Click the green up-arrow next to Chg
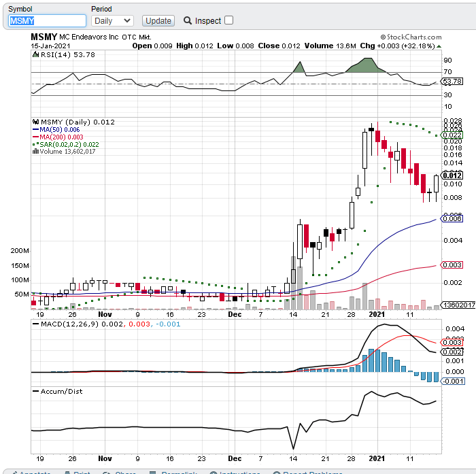The image size is (476, 474). 439,46
